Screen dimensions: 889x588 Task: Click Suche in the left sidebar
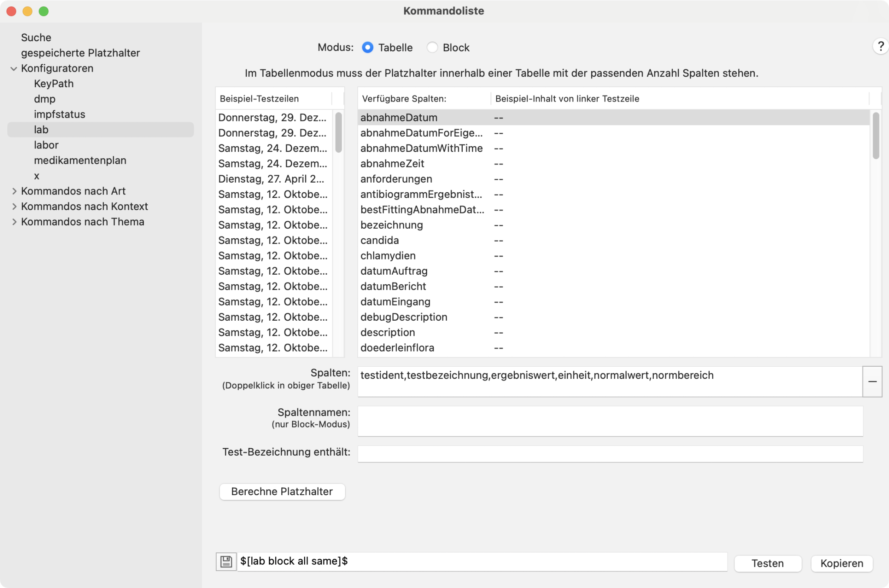click(37, 37)
